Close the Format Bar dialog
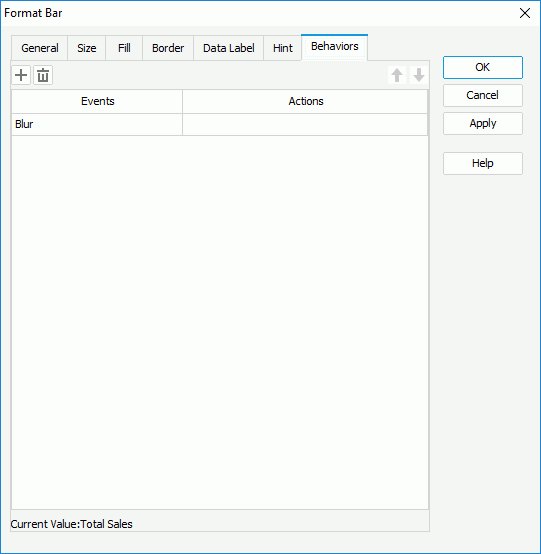 (x=525, y=13)
